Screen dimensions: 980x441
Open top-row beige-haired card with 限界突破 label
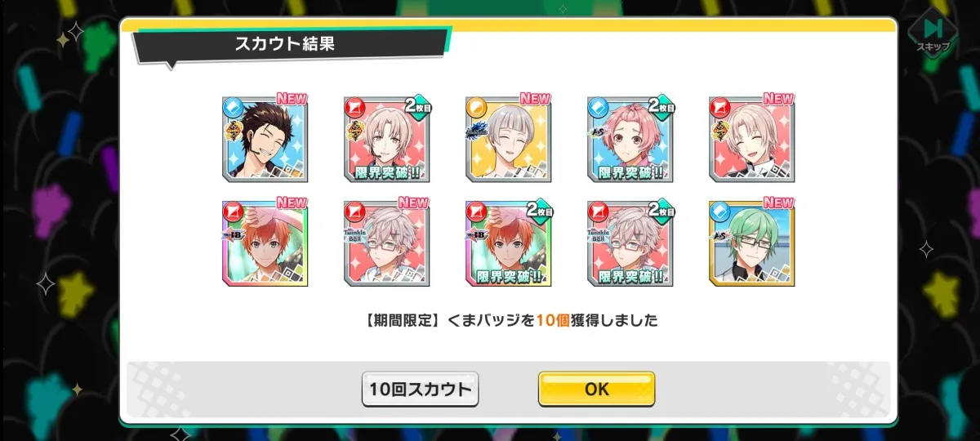tap(386, 139)
